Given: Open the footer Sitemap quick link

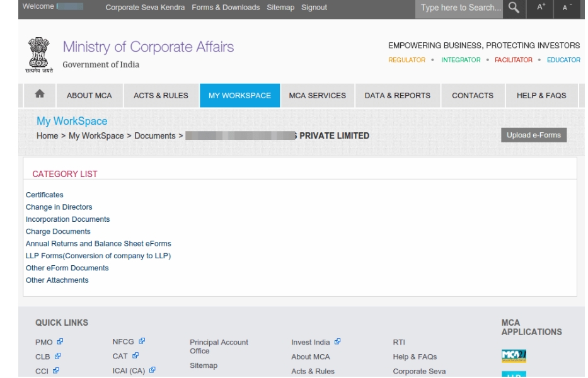Looking at the screenshot, I should [x=204, y=365].
